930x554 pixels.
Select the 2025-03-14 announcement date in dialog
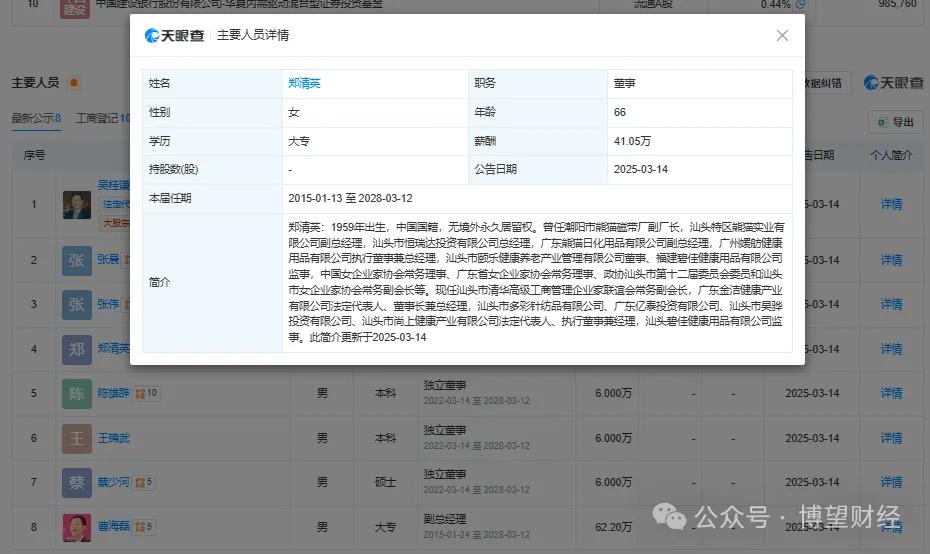(x=641, y=170)
